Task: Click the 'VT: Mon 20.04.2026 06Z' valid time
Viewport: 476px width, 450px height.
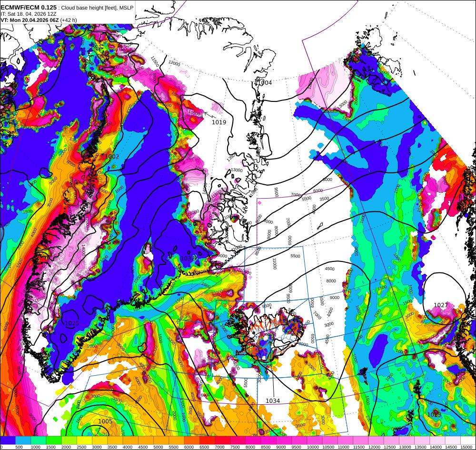Action: (30, 20)
